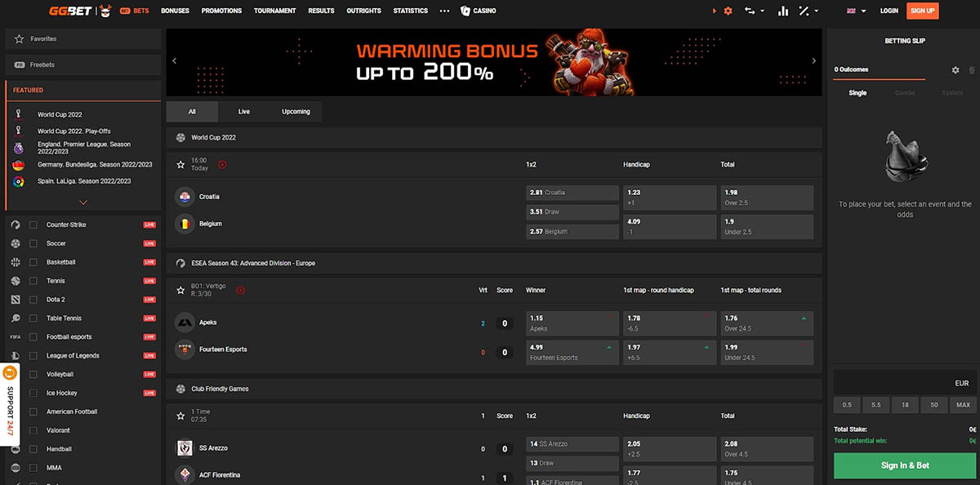This screenshot has width=980, height=485.
Task: Tick the Basketball checkbox
Action: (x=33, y=262)
